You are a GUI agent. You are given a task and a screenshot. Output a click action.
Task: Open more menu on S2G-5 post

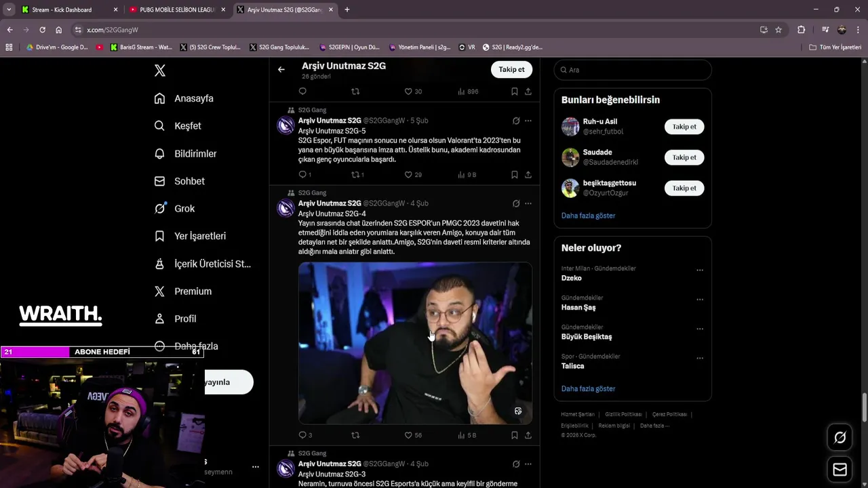[528, 121]
